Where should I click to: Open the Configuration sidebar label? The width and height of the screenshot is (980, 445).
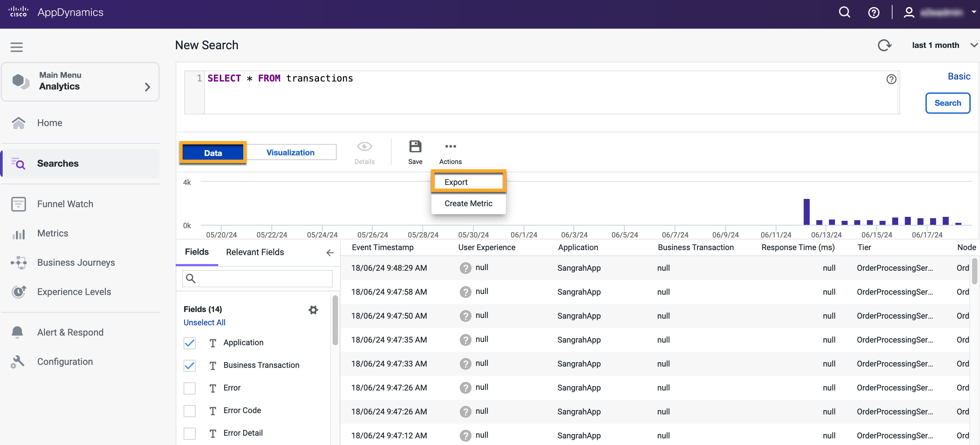(x=65, y=361)
